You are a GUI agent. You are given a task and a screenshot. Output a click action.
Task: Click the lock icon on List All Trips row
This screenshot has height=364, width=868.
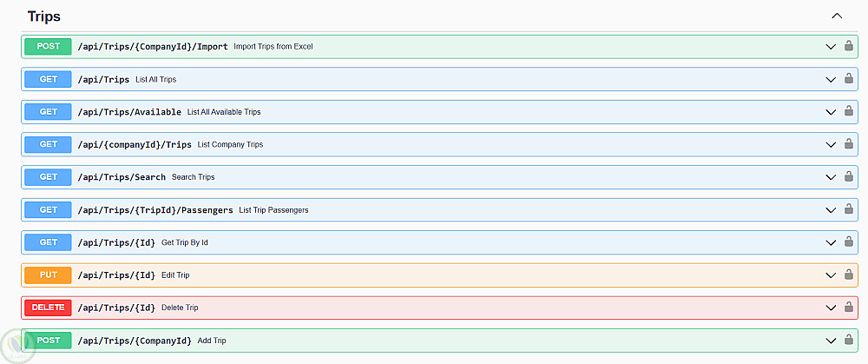[x=849, y=79]
